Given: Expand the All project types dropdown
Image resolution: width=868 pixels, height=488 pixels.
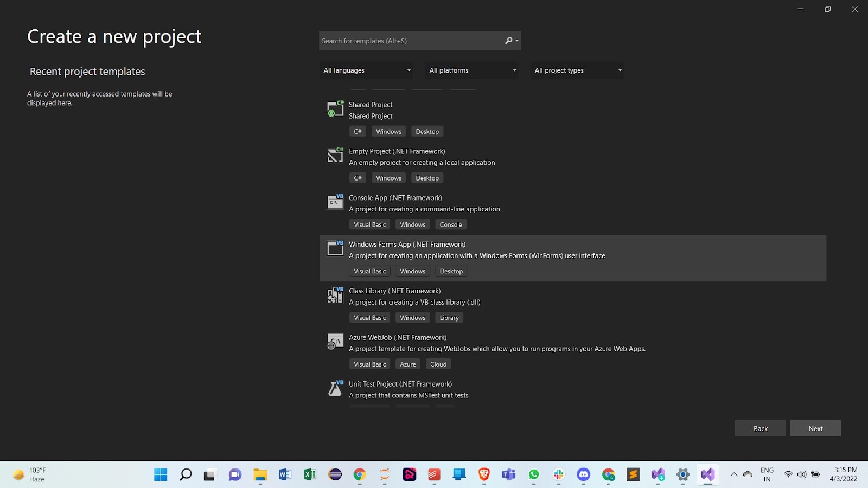Looking at the screenshot, I should coord(576,70).
